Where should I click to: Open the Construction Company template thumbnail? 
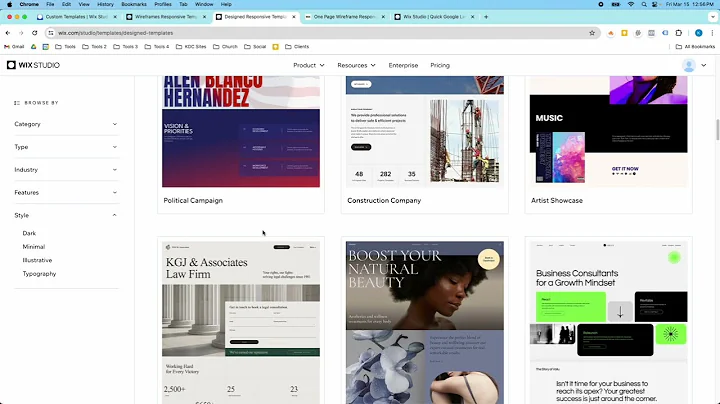[x=425, y=132]
